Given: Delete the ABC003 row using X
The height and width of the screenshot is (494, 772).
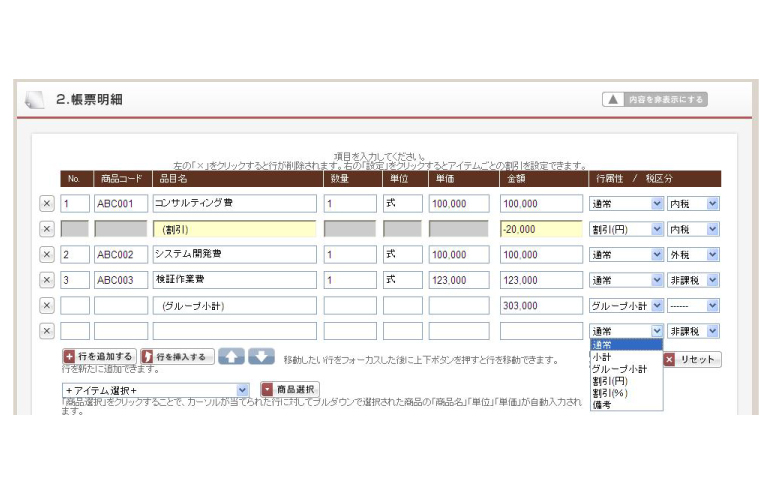Looking at the screenshot, I should [x=47, y=280].
